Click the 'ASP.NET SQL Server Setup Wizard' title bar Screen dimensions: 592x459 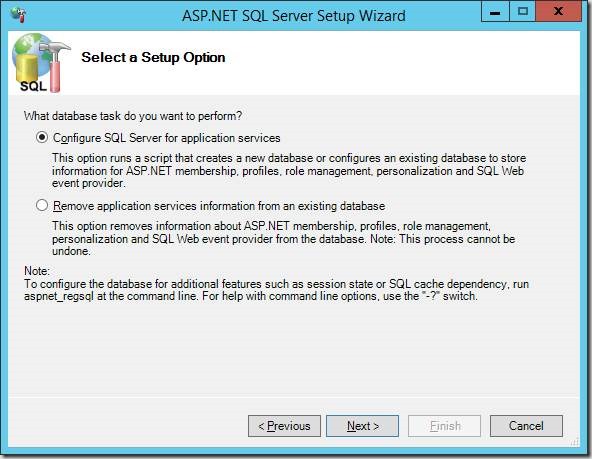click(294, 16)
